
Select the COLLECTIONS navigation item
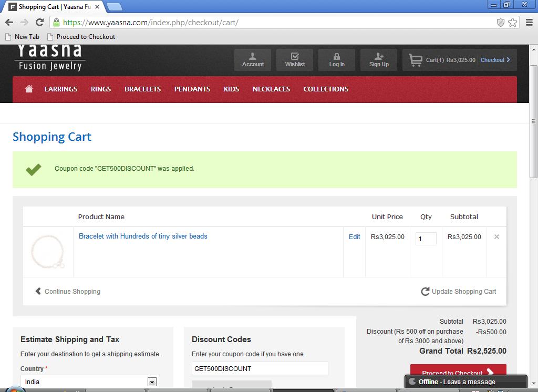click(326, 89)
